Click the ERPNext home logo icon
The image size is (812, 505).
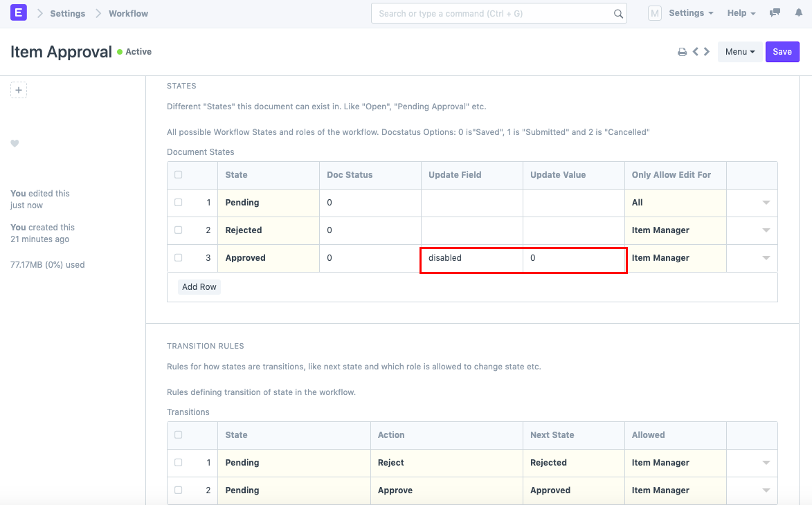pyautogui.click(x=19, y=13)
